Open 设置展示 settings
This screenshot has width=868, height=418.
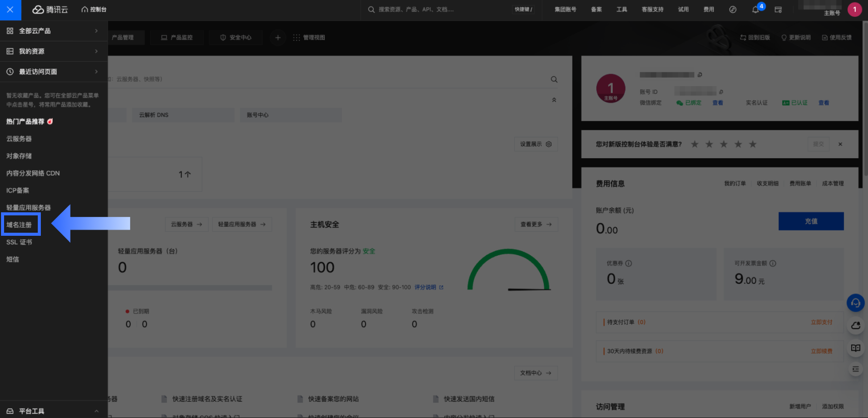pyautogui.click(x=536, y=144)
